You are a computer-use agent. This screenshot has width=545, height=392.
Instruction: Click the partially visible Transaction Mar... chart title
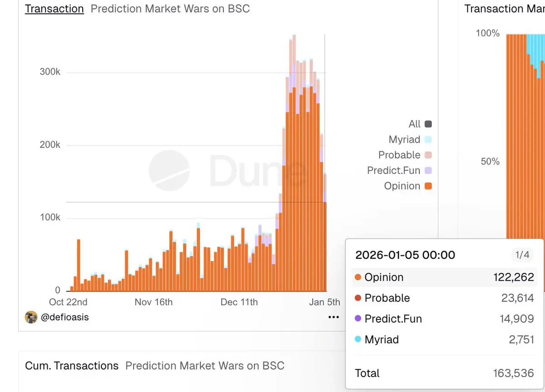point(504,9)
